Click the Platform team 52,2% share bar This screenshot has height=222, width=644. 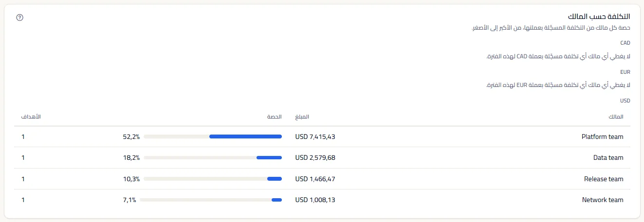tap(213, 137)
